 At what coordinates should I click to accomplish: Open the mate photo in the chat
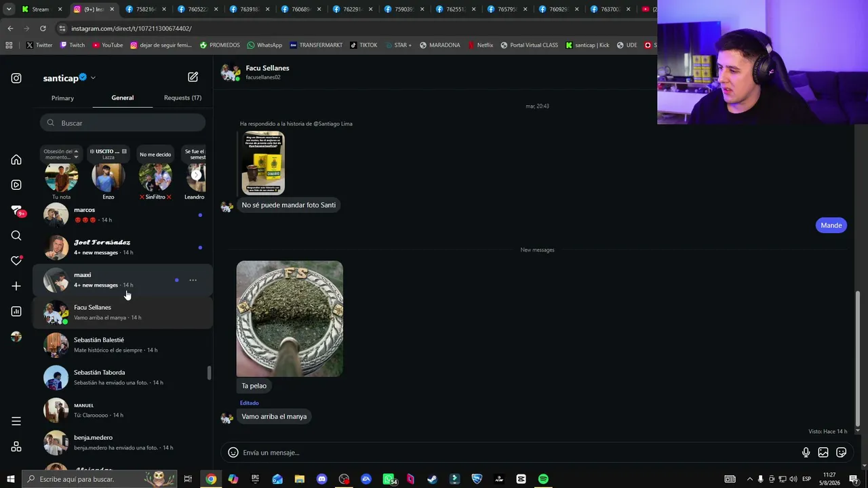[290, 319]
